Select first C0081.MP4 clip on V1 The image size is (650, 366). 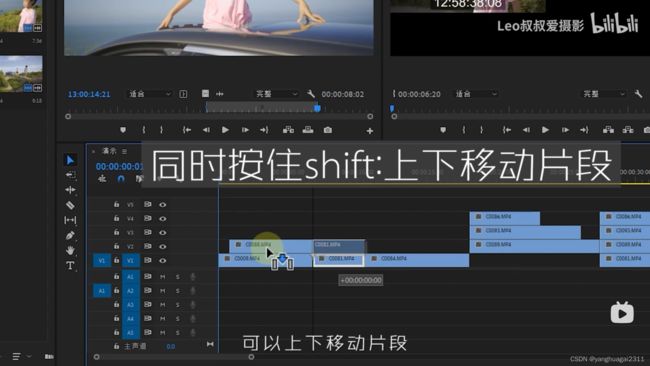[x=339, y=260]
